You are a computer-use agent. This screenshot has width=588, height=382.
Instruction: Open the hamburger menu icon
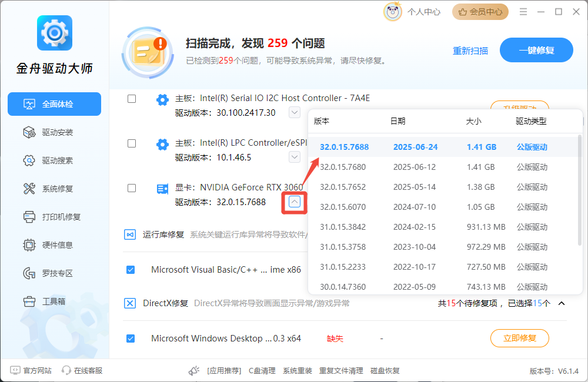tap(523, 12)
